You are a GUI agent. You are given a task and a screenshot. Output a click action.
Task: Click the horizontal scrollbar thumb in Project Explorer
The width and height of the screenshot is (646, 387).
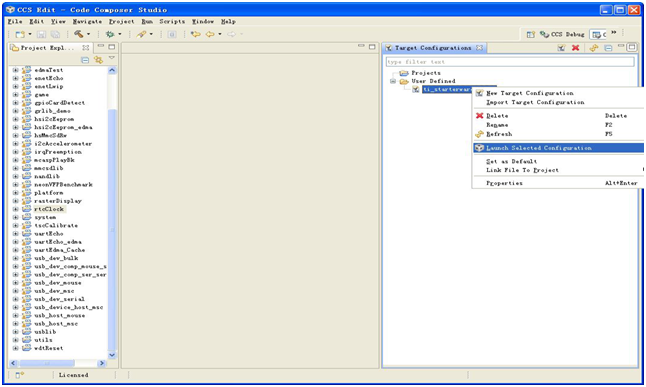pos(47,363)
